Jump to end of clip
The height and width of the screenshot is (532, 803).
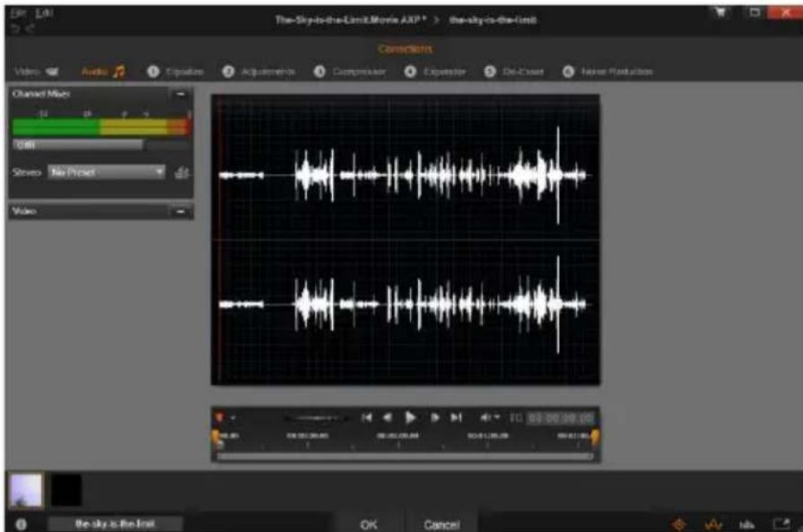pyautogui.click(x=456, y=418)
